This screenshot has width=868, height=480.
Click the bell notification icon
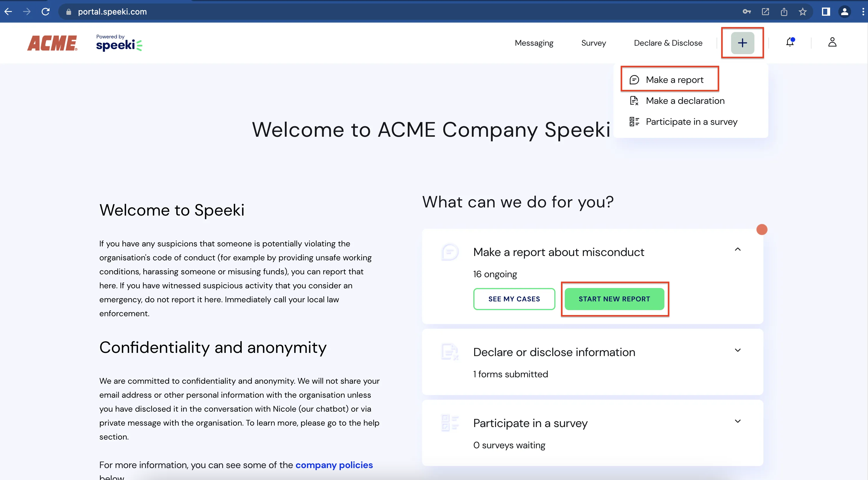point(790,42)
